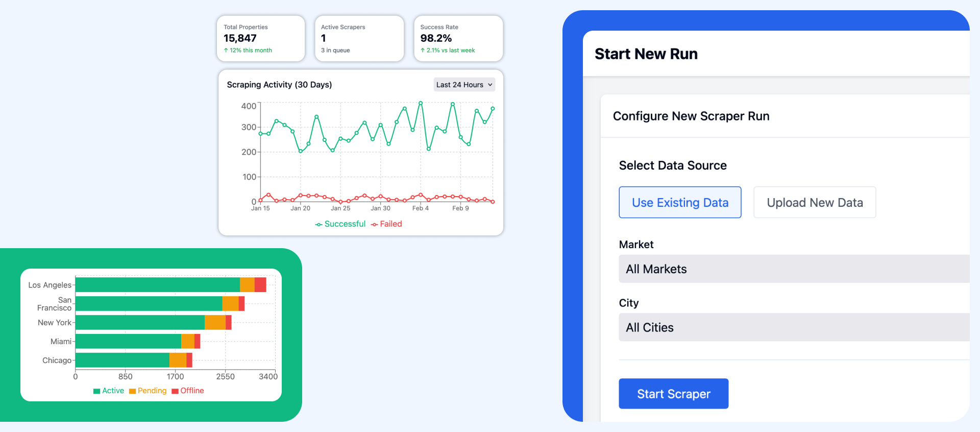This screenshot has width=980, height=432.
Task: Click the "Jan 15" x-axis label
Action: [x=260, y=208]
